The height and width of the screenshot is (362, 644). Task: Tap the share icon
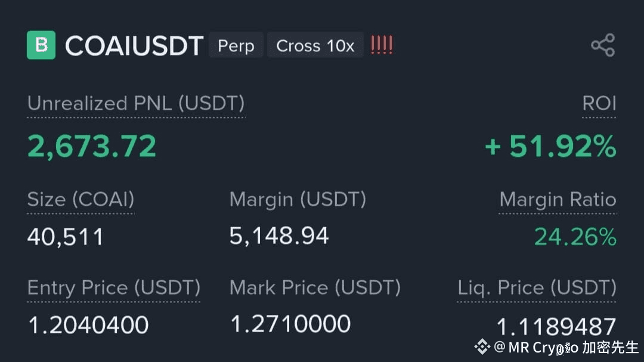[603, 45]
